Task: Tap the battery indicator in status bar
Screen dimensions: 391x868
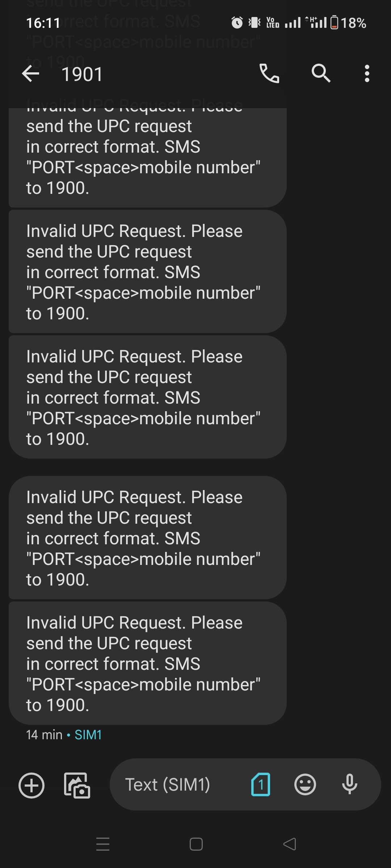Action: (x=335, y=23)
